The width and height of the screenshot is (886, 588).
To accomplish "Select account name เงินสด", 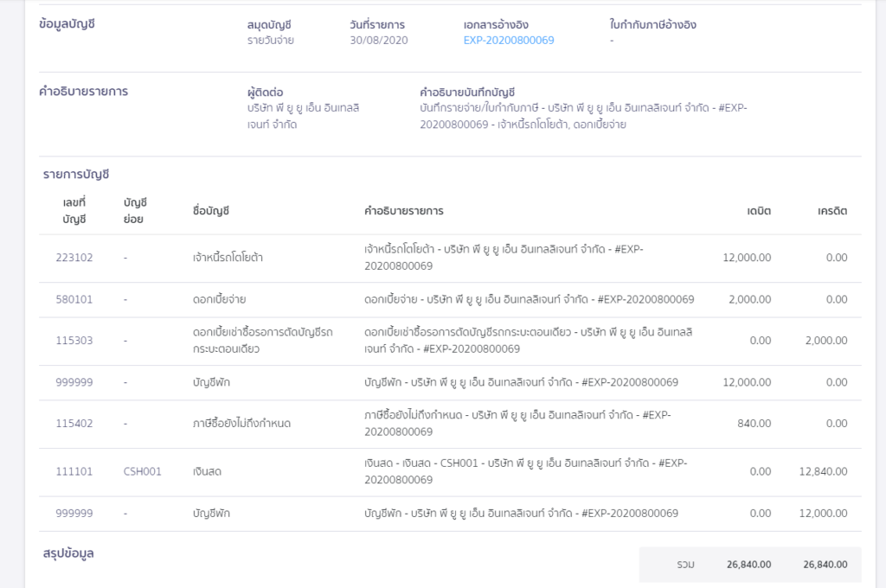I will 207,471.
